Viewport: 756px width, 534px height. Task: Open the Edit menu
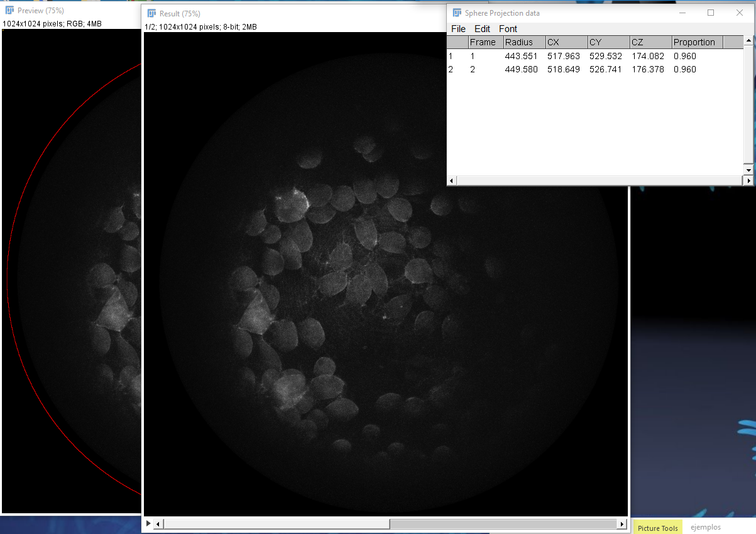[x=482, y=29]
